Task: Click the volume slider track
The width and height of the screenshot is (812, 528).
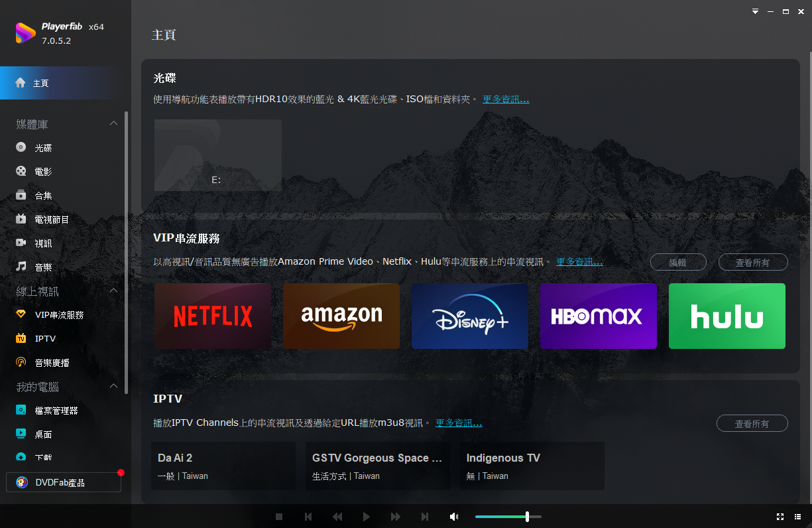Action: coord(508,517)
